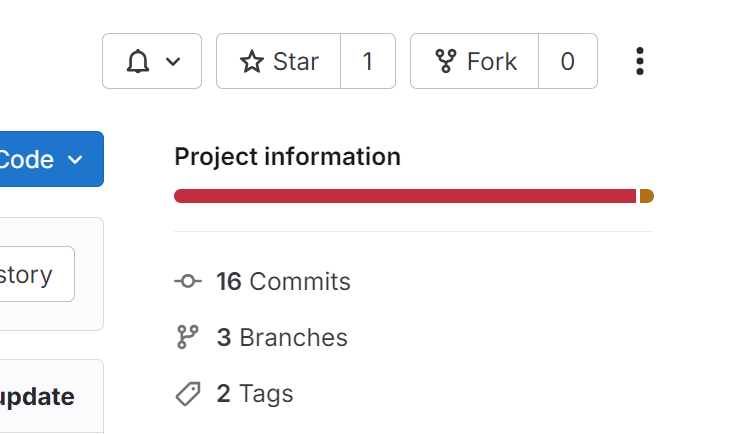Click the notification bell icon
Image resolution: width=746 pixels, height=434 pixels.
(x=137, y=62)
